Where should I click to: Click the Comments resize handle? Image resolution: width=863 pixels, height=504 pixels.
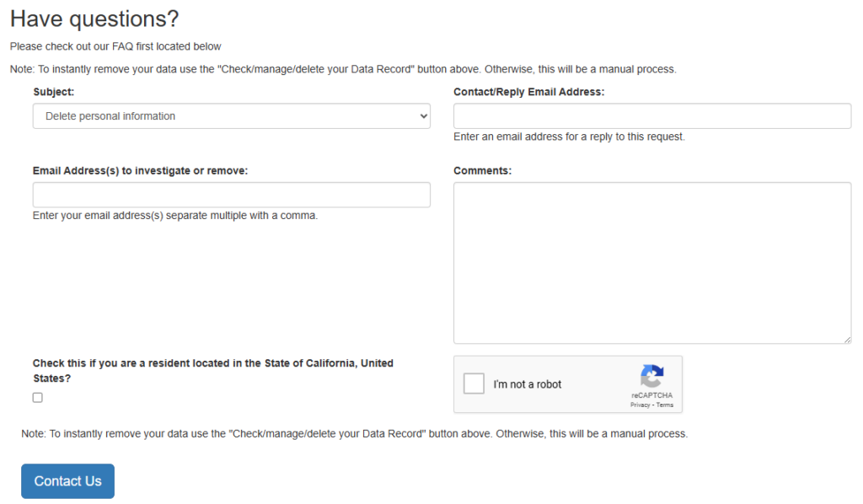pos(848,340)
